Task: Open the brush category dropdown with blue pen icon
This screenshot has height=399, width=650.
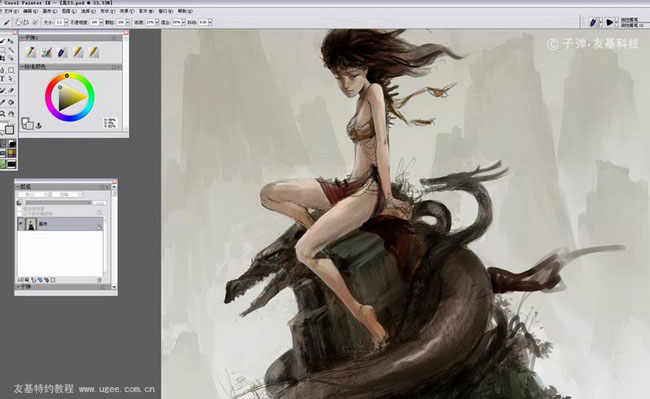Action: 596,22
